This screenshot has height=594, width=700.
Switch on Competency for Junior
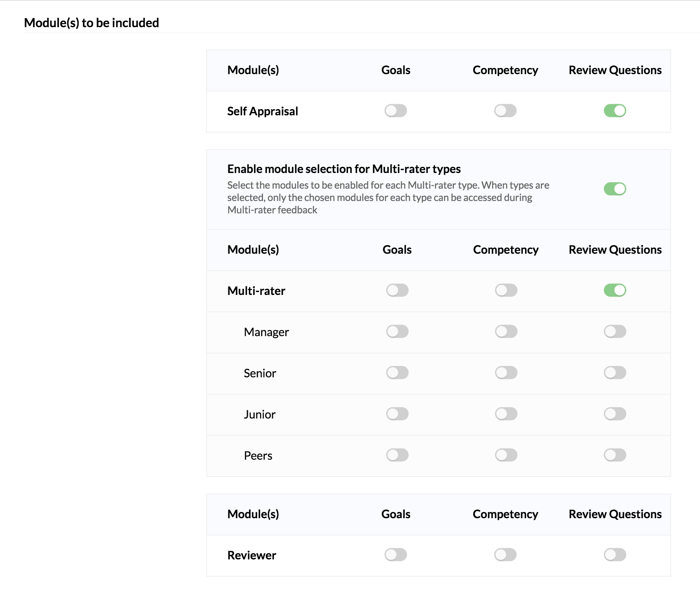click(x=506, y=414)
